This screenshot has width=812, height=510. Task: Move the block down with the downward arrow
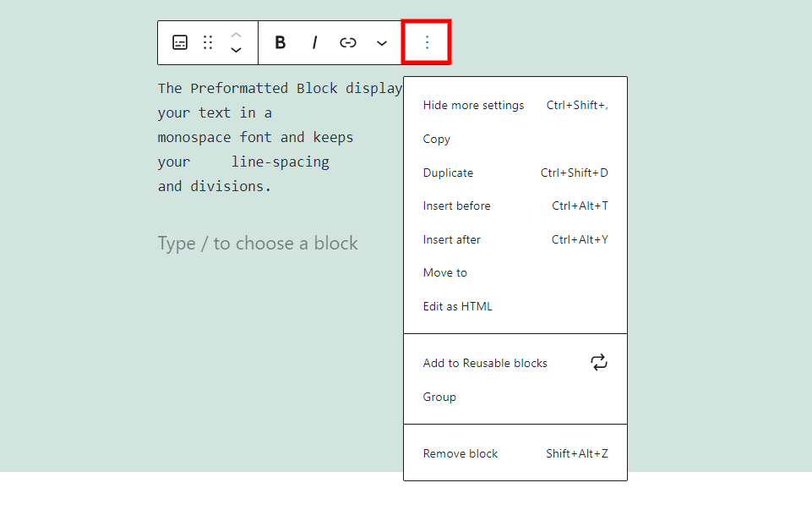pyautogui.click(x=237, y=50)
